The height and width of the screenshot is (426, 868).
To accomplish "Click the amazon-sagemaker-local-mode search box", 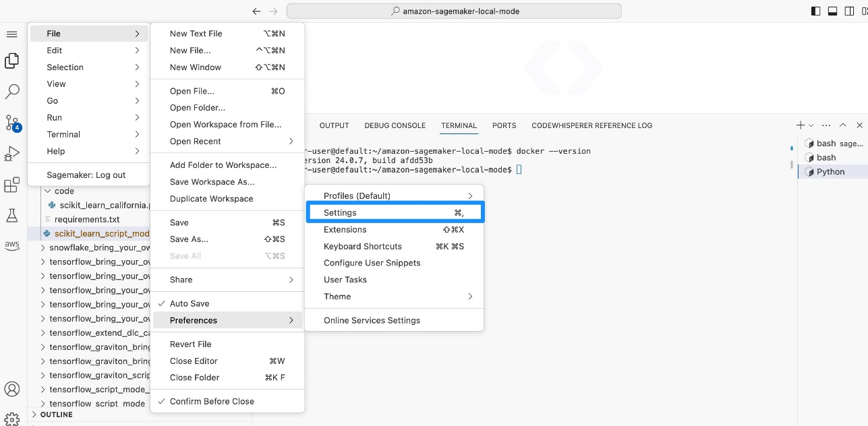I will [454, 11].
